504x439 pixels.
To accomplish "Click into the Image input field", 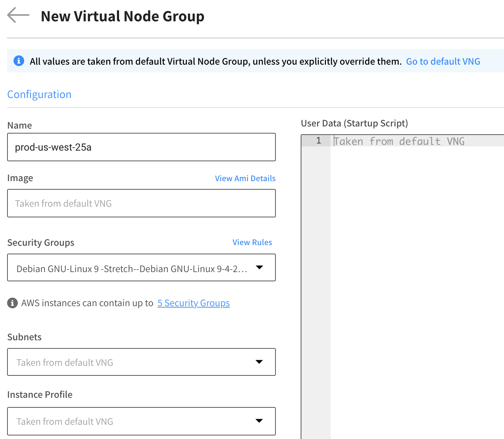I will tap(141, 203).
